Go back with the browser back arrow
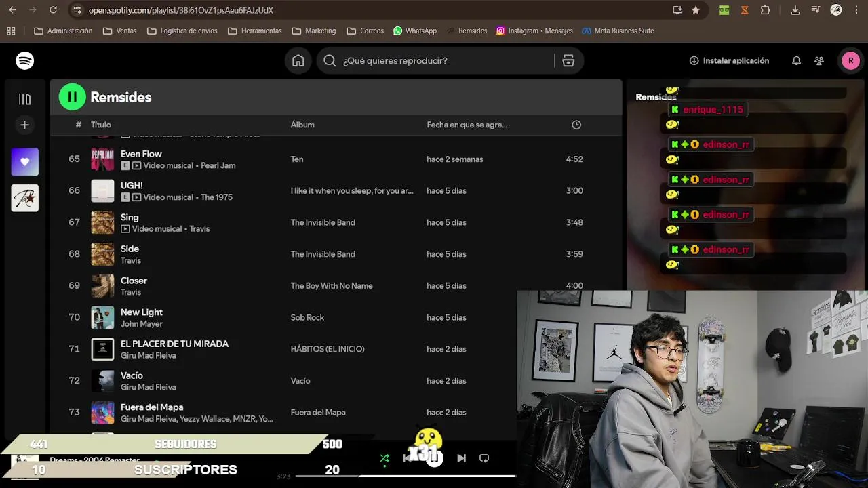Image resolution: width=868 pixels, height=488 pixels. 12,10
